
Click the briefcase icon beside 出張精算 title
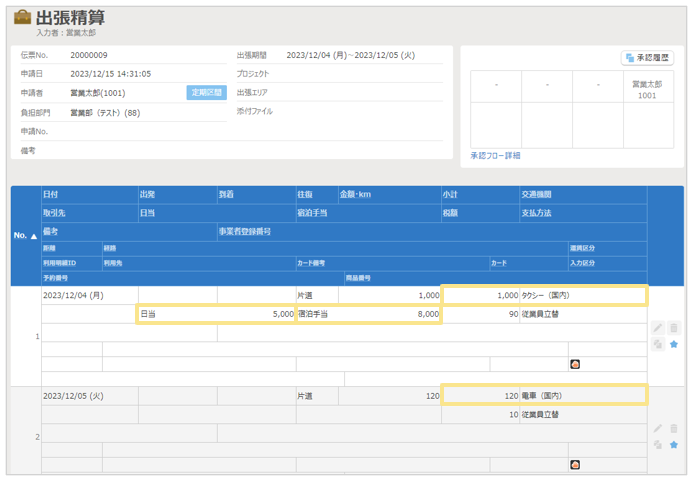[22, 18]
